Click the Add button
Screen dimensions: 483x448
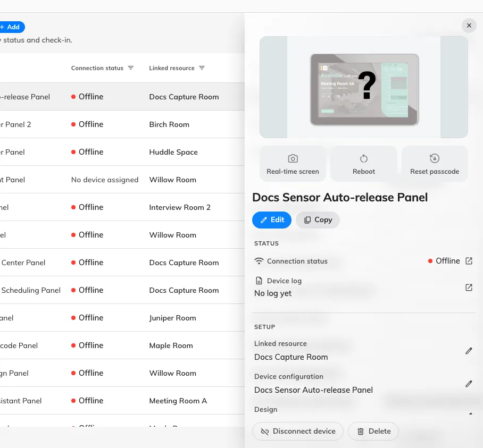coord(12,27)
